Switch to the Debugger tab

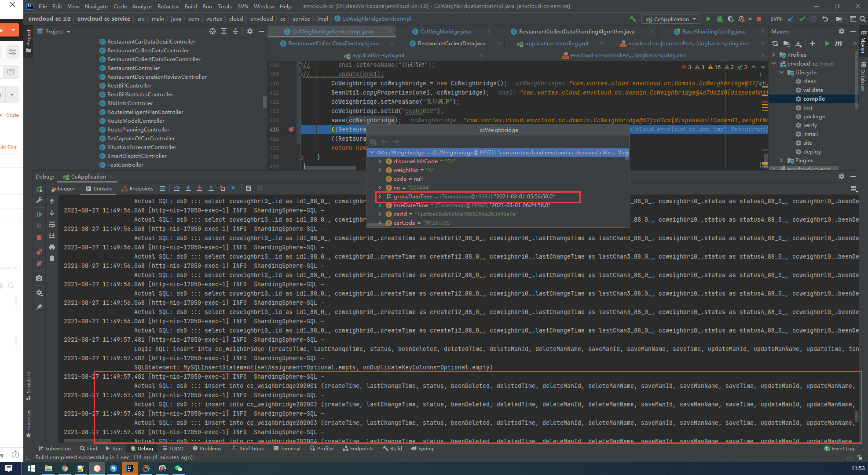[63, 189]
